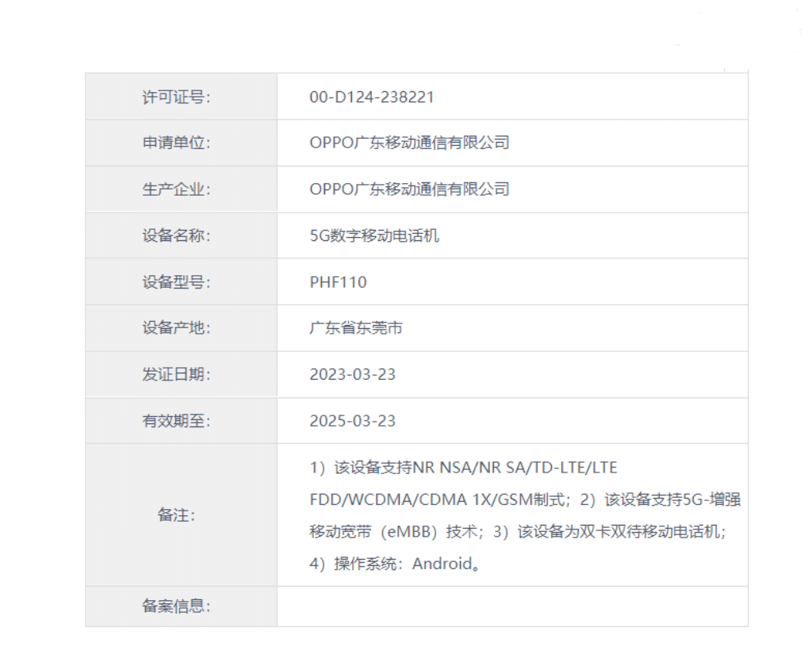The image size is (812, 654).
Task: Click the 设备名称 label
Action: [176, 235]
